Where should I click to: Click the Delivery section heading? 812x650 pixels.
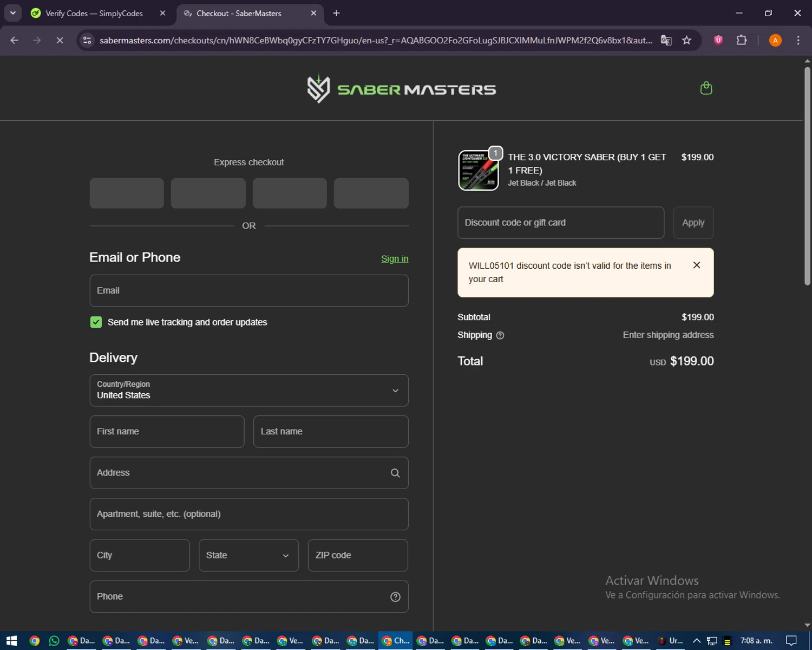(113, 357)
